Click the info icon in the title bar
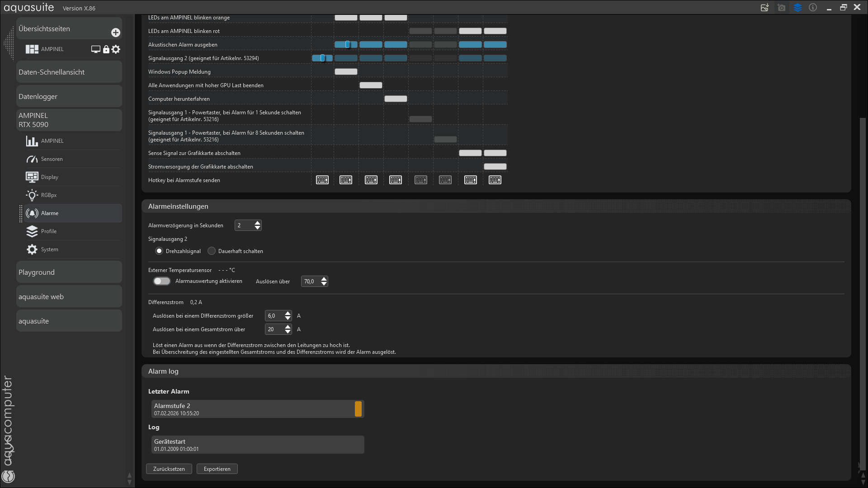 (813, 8)
